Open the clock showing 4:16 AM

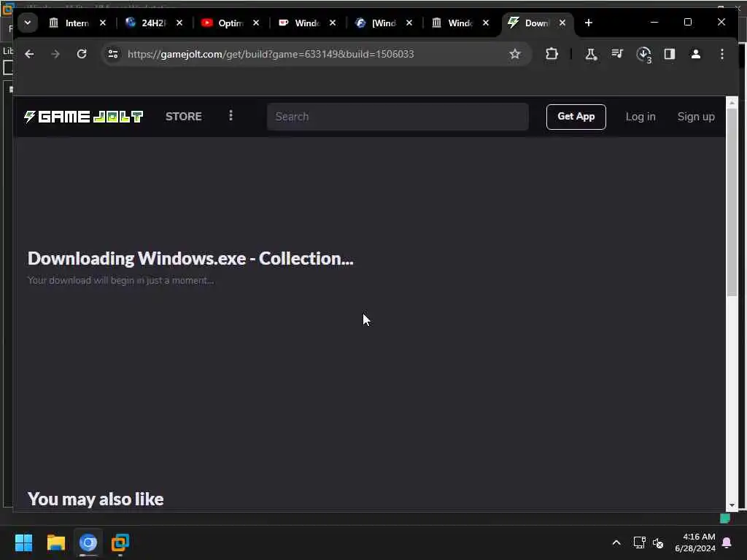(695, 542)
